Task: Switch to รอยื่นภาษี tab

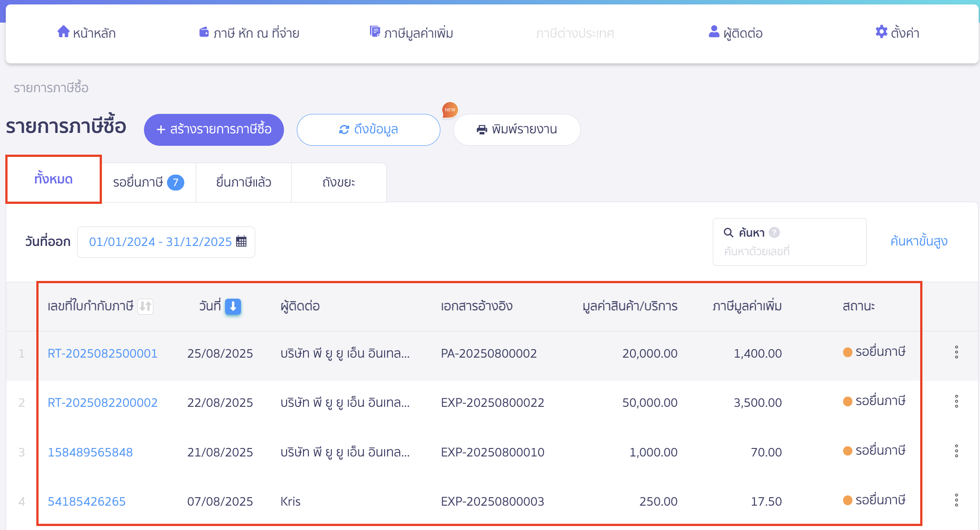Action: 148,182
